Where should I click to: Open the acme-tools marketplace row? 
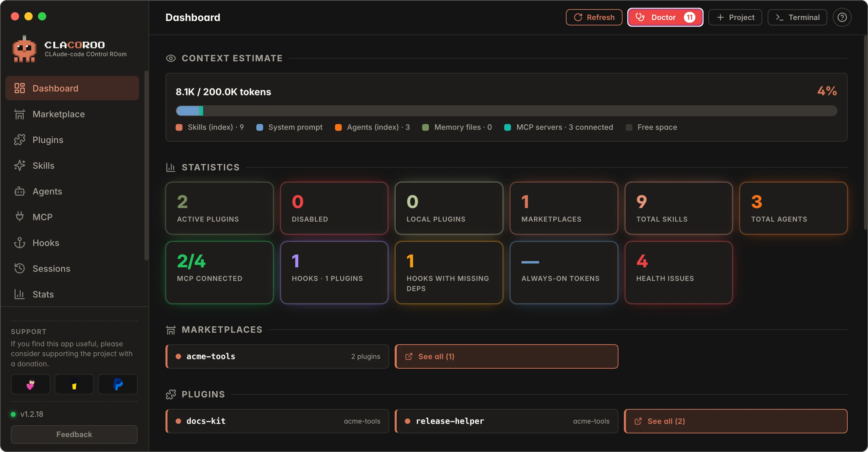coord(277,356)
